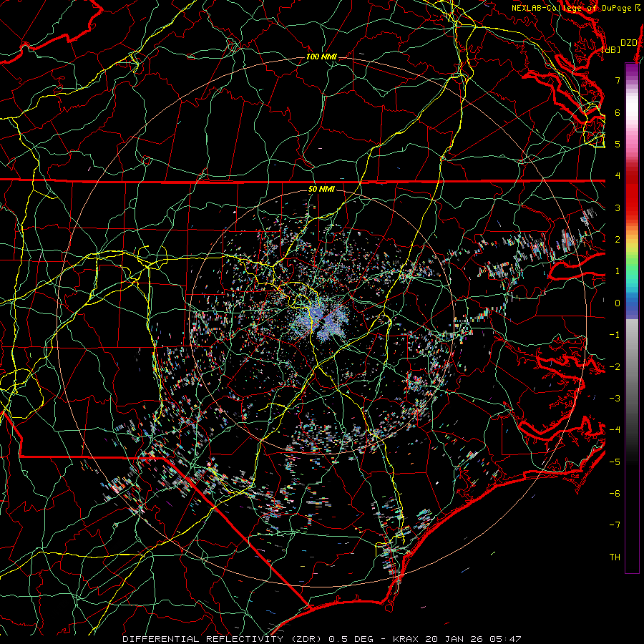Select the -4 value on the dB scale

coord(615,430)
